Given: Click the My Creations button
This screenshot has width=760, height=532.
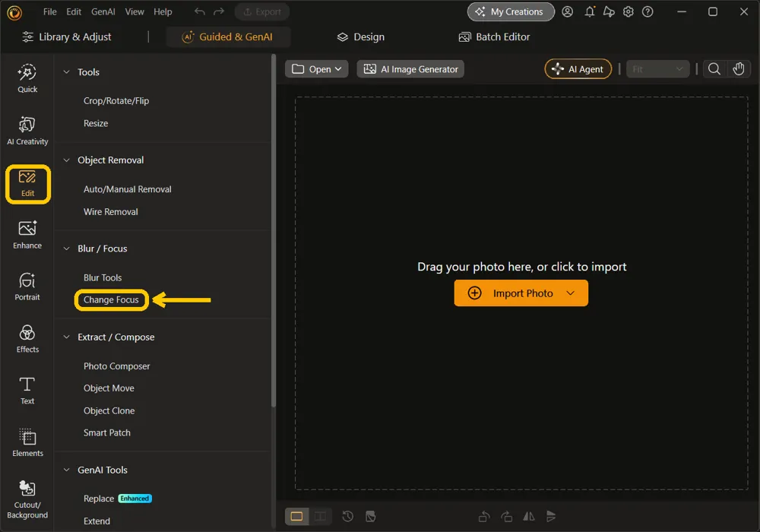Looking at the screenshot, I should [x=511, y=11].
